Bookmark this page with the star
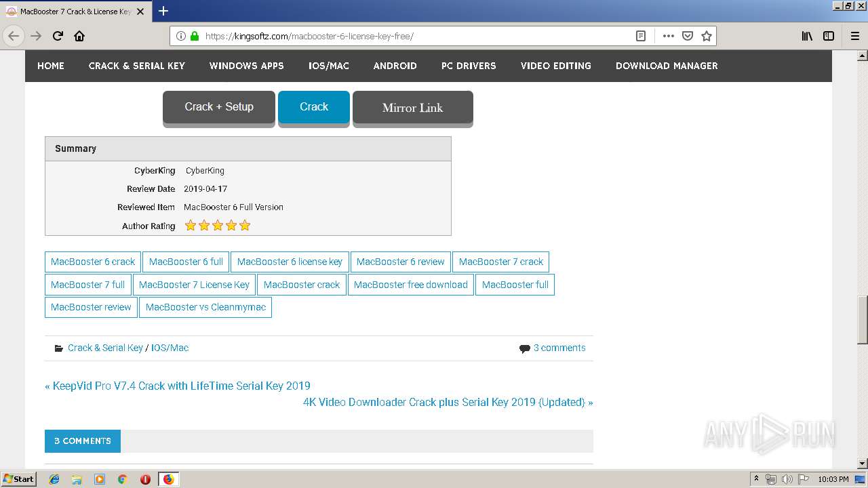 (706, 36)
